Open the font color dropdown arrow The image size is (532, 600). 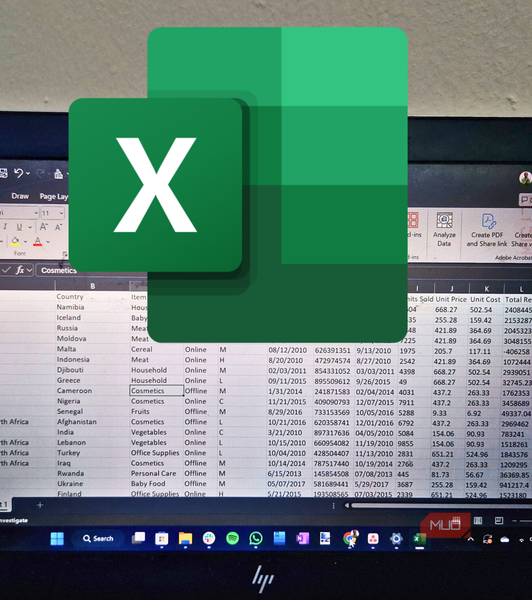pyautogui.click(x=48, y=242)
